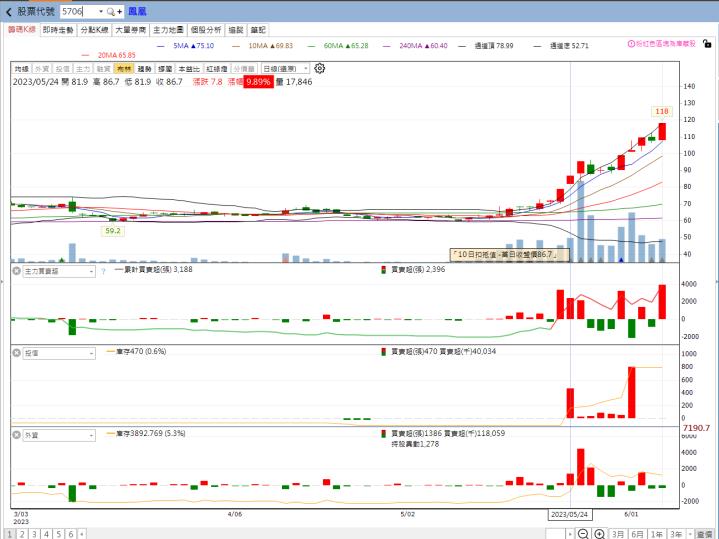Expand the 主力買賣超 indicator dropdown
This screenshot has height=539, width=719.
pos(91,270)
